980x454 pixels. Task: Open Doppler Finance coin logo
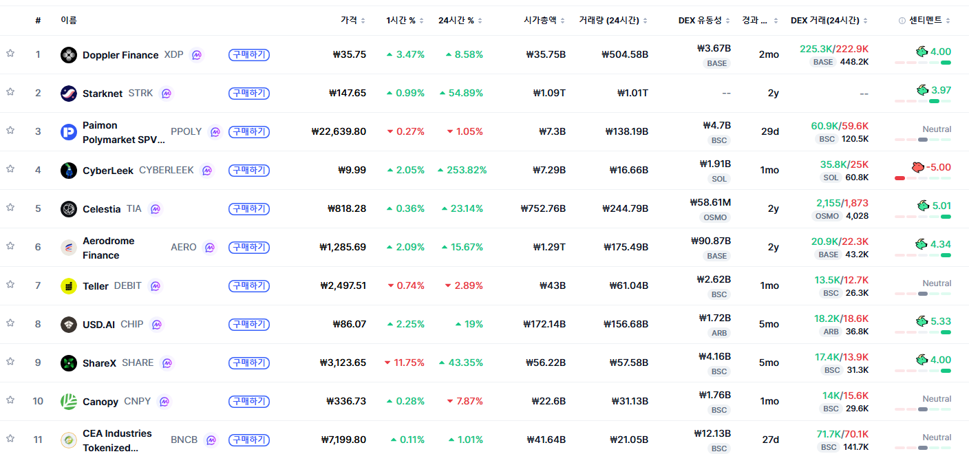69,55
